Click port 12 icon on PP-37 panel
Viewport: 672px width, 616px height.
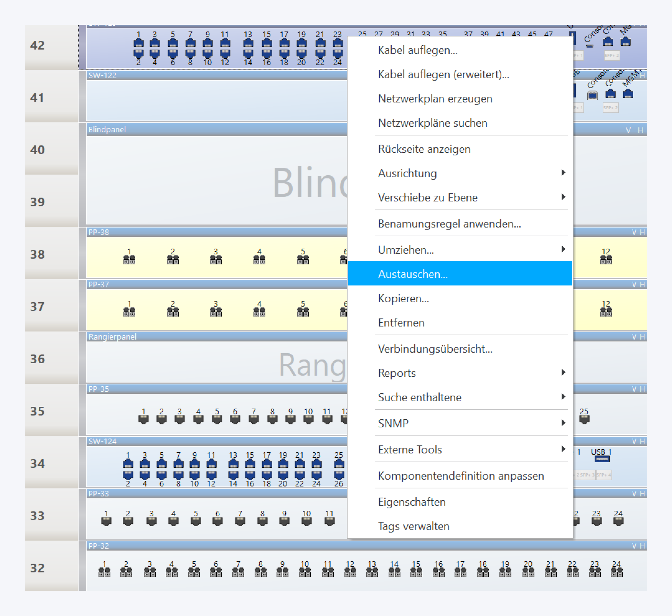[606, 312]
